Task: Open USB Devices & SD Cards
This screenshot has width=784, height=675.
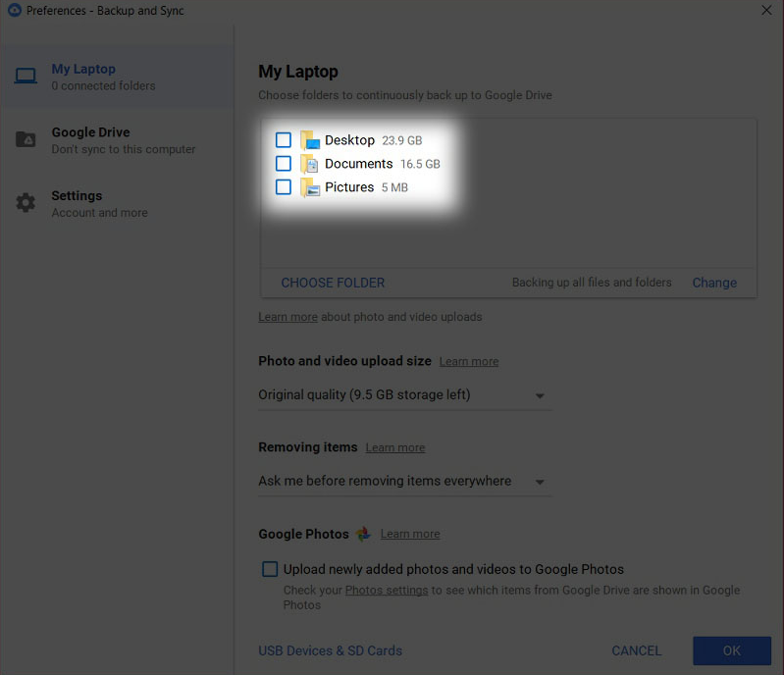Action: coord(330,651)
